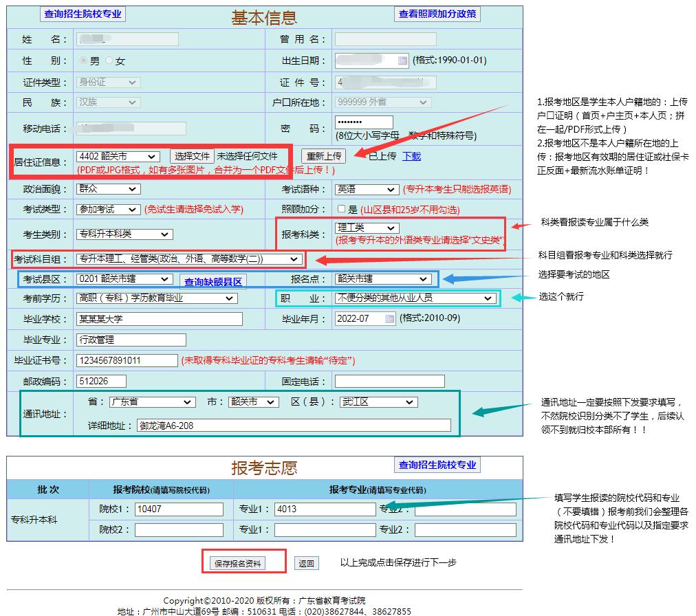This screenshot has width=696, height=616.
Task: Click the 出生日期 input field
Action: (371, 60)
